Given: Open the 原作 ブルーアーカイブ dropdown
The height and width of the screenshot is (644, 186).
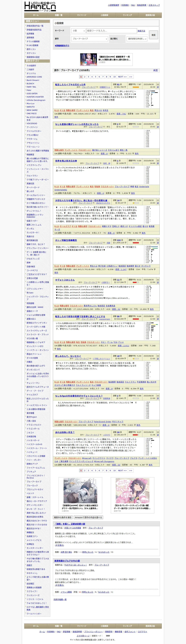Looking at the screenshot, I should [90, 39].
